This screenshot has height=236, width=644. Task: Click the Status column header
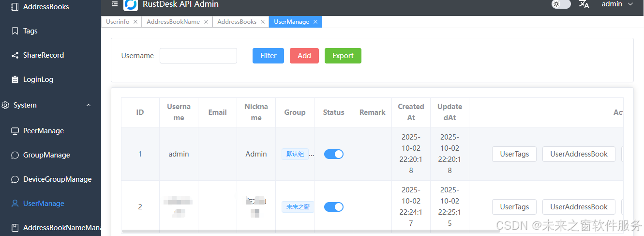334,112
